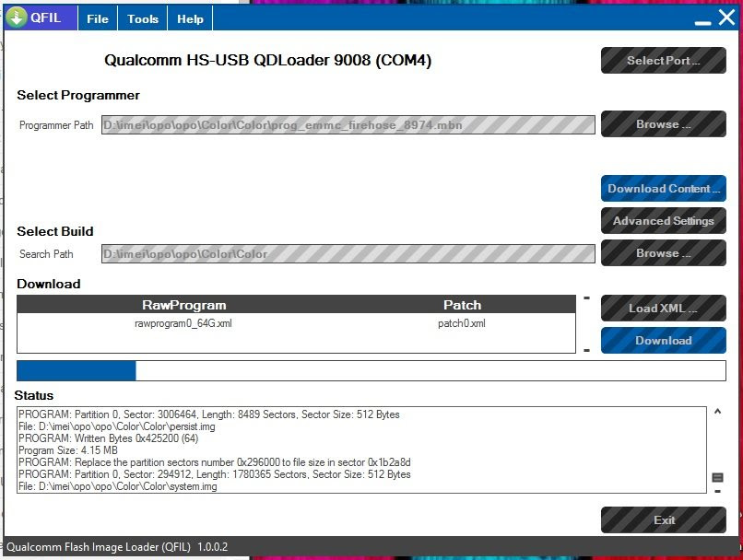Click the 'Replace the partition sectors number' log line
This screenshot has height=560, width=743.
point(214,462)
